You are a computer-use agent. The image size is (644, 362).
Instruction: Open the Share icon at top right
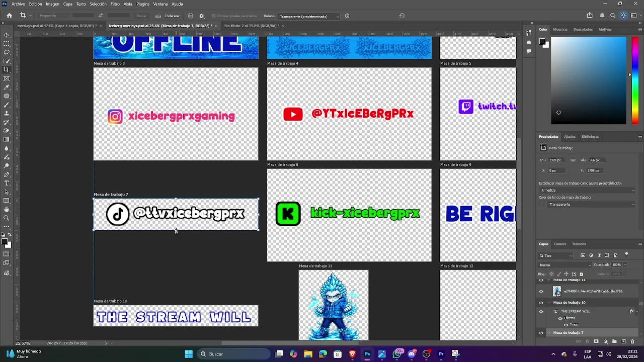tap(590, 16)
